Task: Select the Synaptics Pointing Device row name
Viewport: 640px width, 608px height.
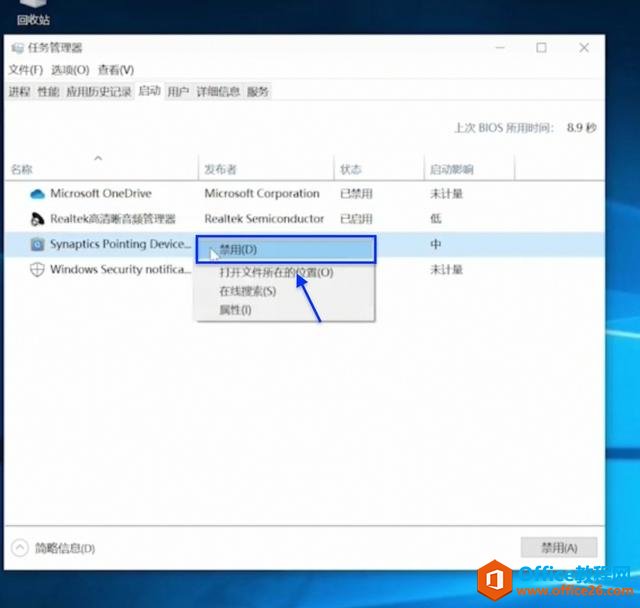Action: (120, 244)
